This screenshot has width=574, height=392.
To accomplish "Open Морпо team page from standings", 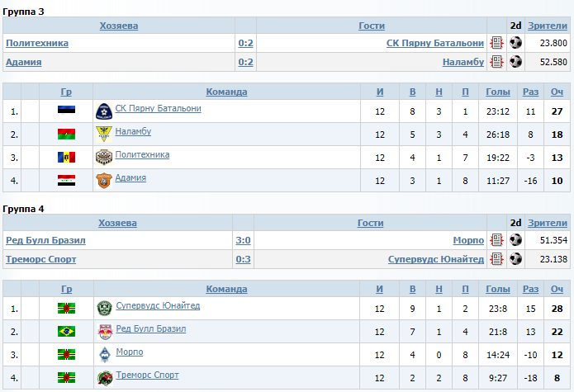I will [130, 352].
